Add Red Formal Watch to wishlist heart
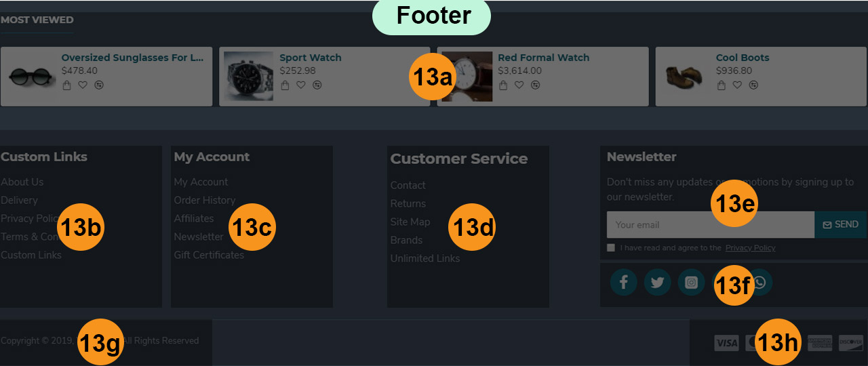This screenshot has height=366, width=868. [519, 85]
